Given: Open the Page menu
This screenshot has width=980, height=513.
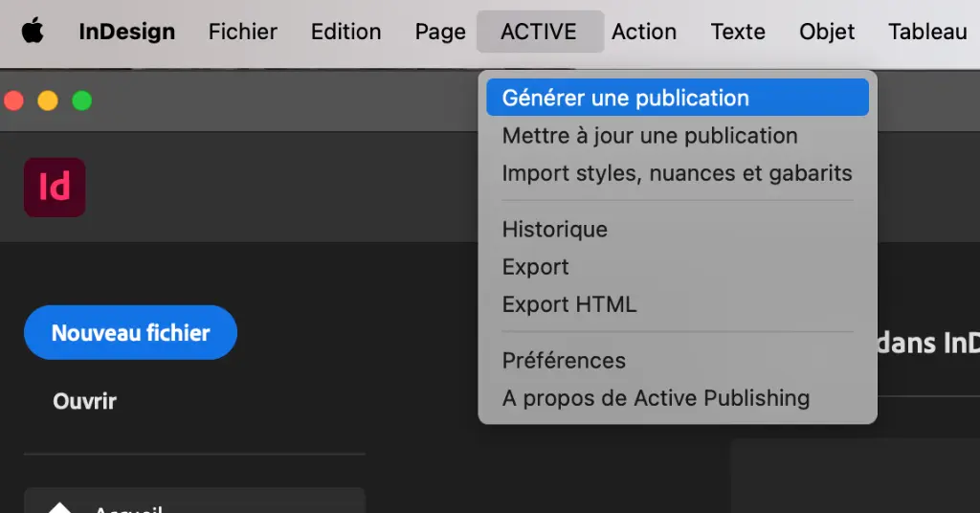Looking at the screenshot, I should tap(440, 32).
